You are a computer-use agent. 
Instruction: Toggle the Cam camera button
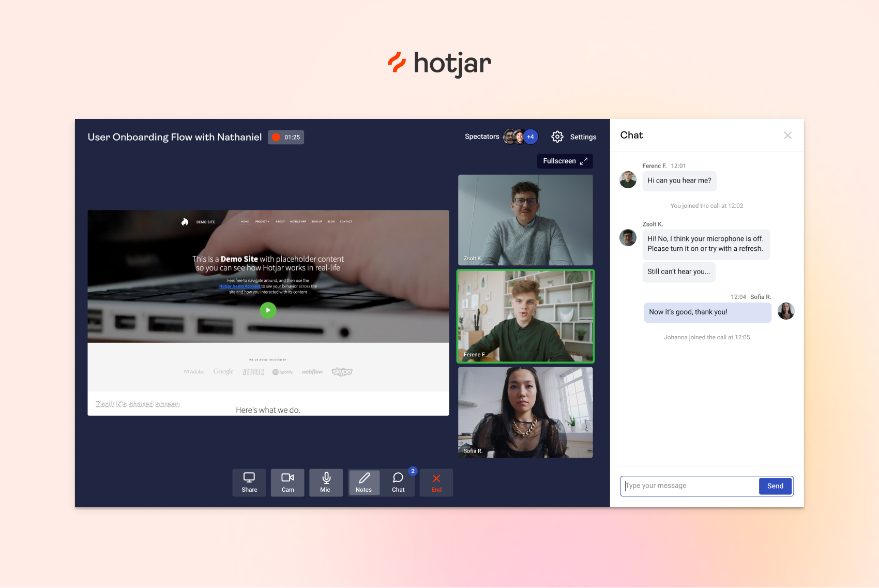click(287, 483)
